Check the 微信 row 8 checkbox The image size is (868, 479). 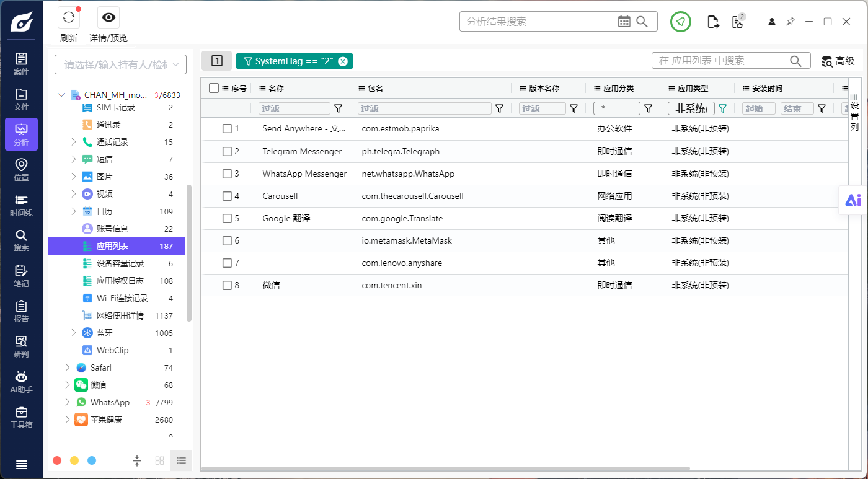(x=227, y=285)
